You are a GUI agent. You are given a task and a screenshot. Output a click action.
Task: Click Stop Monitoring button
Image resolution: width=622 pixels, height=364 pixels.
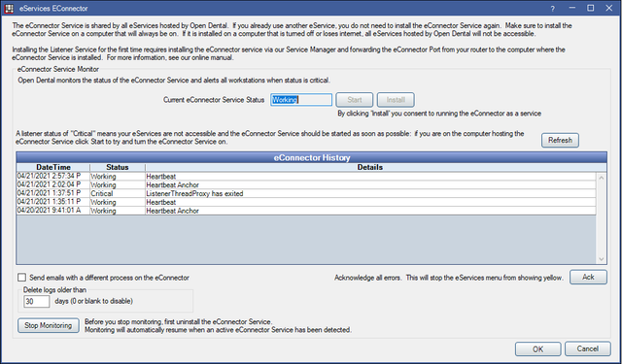(49, 325)
